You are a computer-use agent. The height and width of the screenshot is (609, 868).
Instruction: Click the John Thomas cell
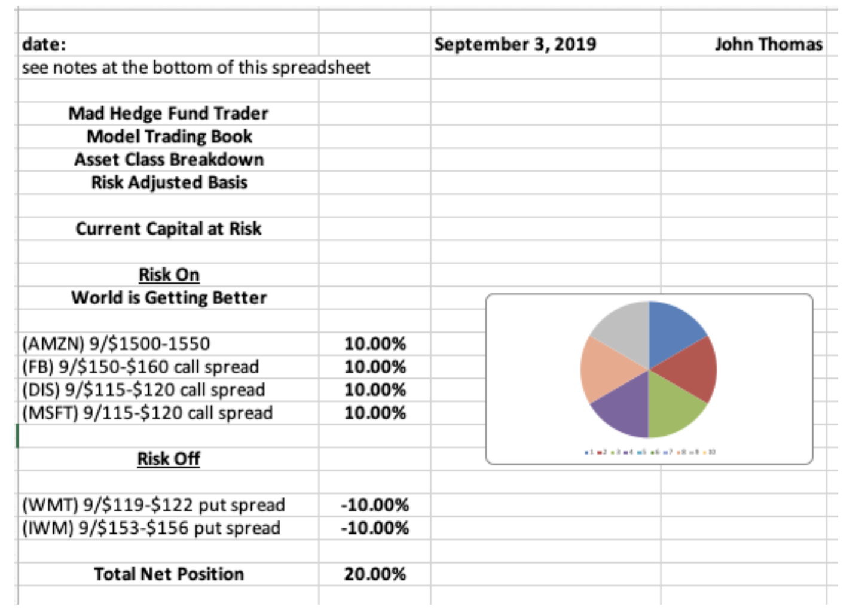pos(768,44)
